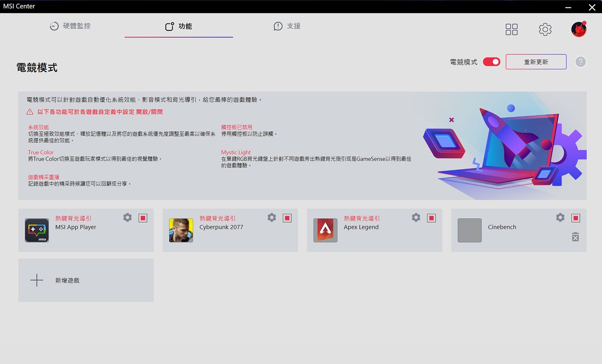Click the 電競模式 page title
The image size is (602, 364).
[37, 68]
